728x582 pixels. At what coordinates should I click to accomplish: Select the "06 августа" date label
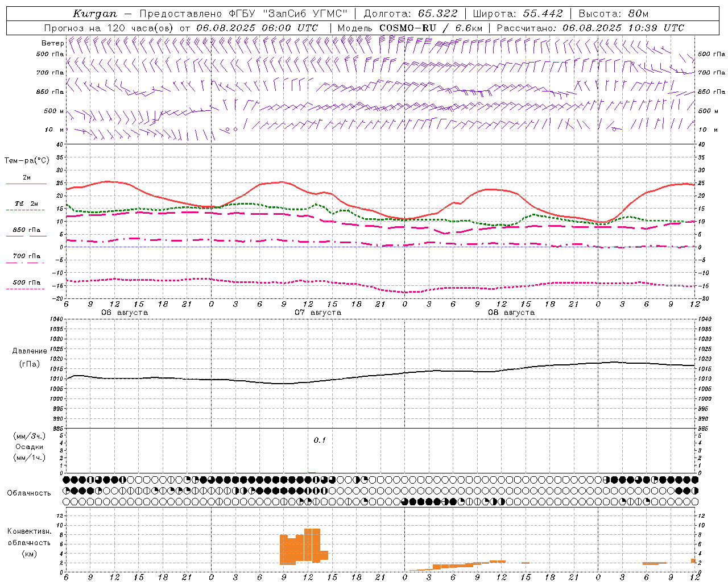(x=125, y=313)
